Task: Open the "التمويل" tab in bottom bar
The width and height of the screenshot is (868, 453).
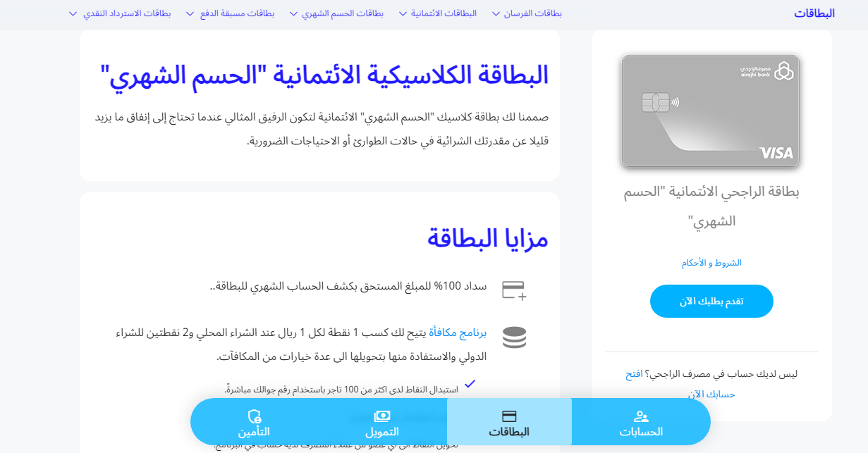Action: coord(382,423)
